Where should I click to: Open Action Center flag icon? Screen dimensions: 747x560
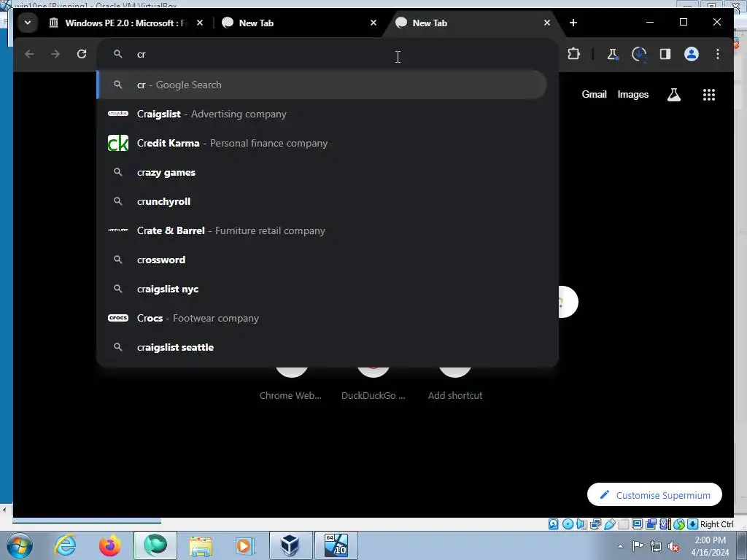pos(638,546)
